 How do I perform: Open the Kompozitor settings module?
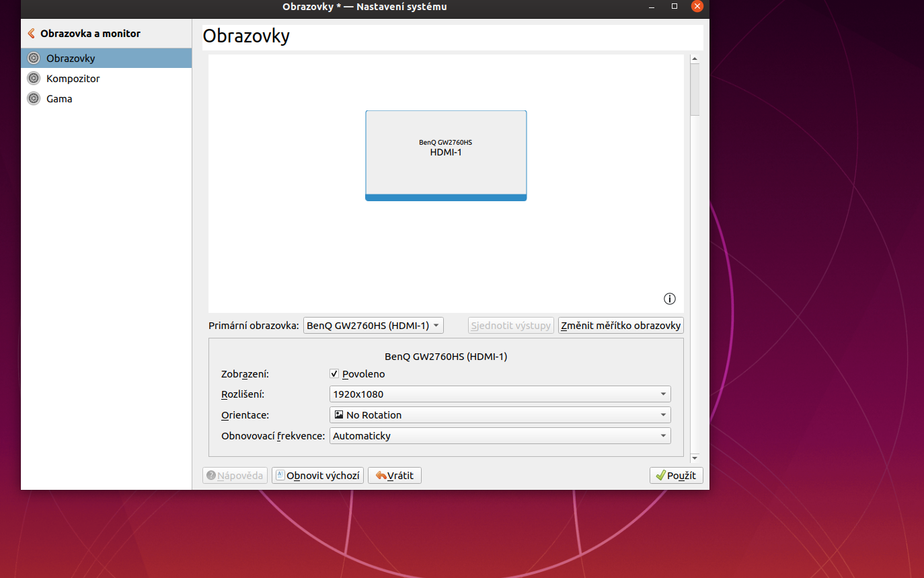point(106,79)
